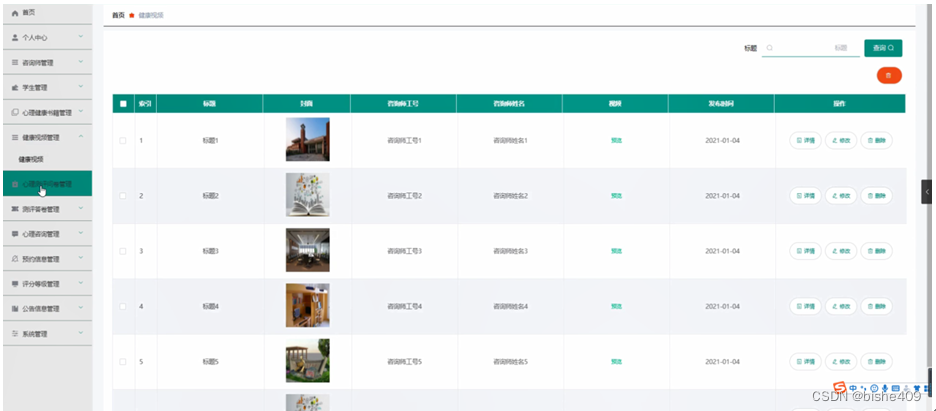This screenshot has height=411, width=936.
Task: Click the microphone icon in the IME toolbar
Action: coord(885,388)
